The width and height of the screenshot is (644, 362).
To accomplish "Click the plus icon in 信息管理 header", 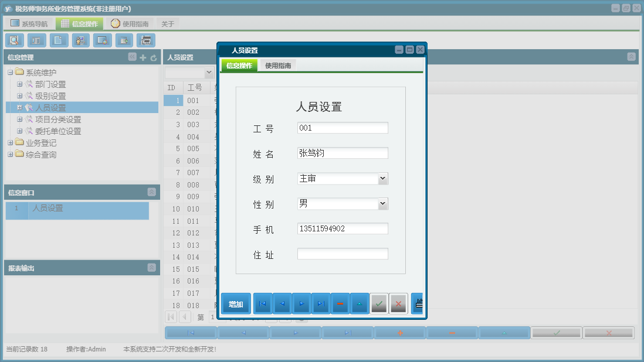I will pyautogui.click(x=143, y=58).
